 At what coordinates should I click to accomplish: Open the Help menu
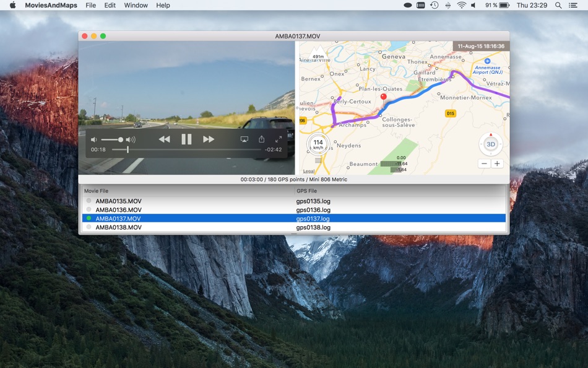[x=163, y=5]
